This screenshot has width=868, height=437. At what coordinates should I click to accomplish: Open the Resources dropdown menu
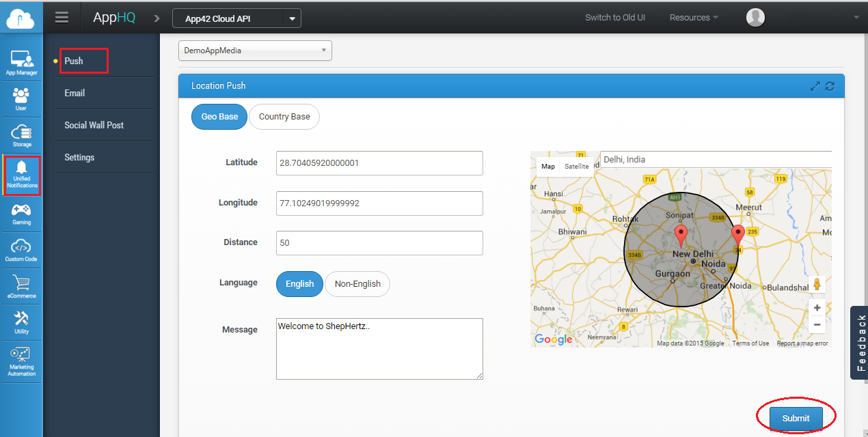point(693,18)
